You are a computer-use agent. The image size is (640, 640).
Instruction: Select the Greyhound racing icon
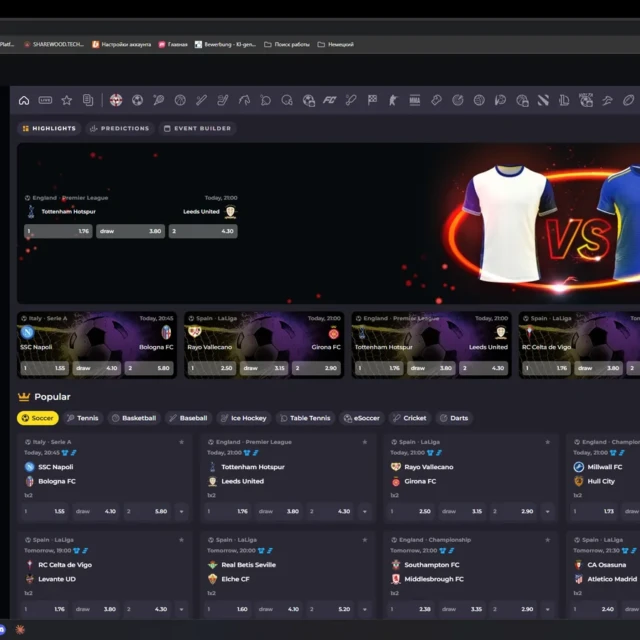[607, 100]
